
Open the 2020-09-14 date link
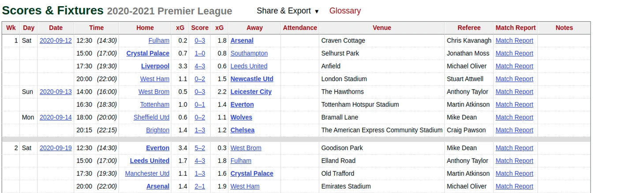point(56,117)
